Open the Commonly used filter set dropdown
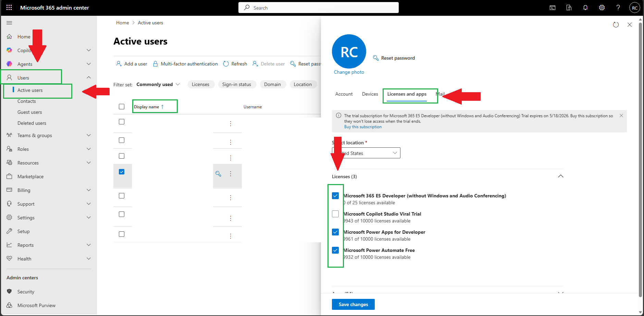This screenshot has height=316, width=644. pos(158,84)
